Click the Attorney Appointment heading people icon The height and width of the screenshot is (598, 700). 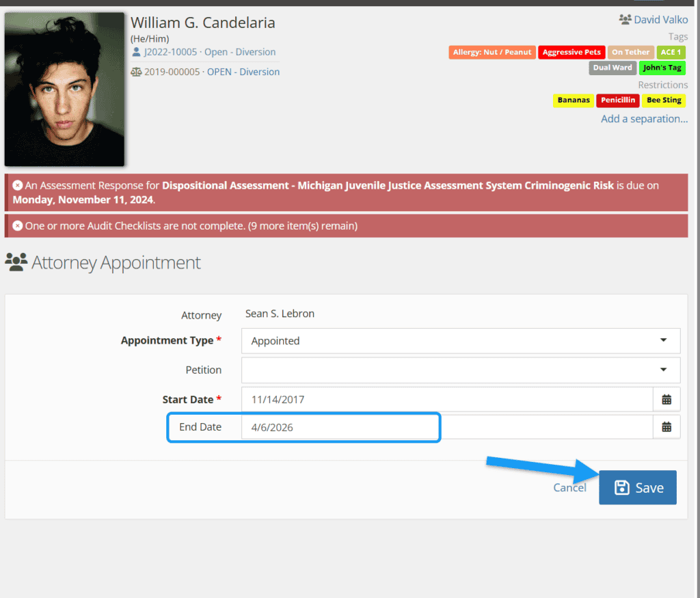(16, 262)
